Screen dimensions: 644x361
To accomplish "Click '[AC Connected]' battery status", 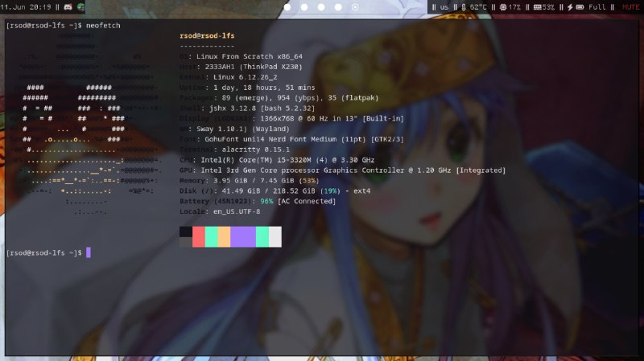I will point(307,201).
